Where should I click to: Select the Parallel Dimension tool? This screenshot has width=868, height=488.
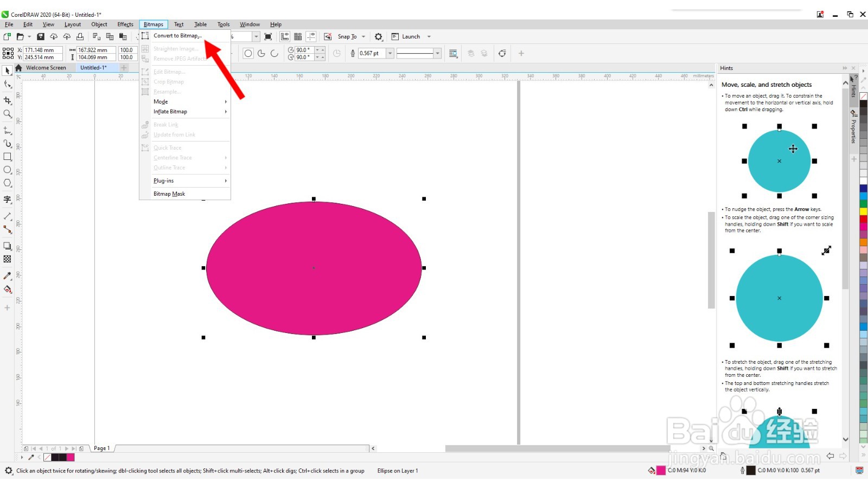[x=8, y=216]
